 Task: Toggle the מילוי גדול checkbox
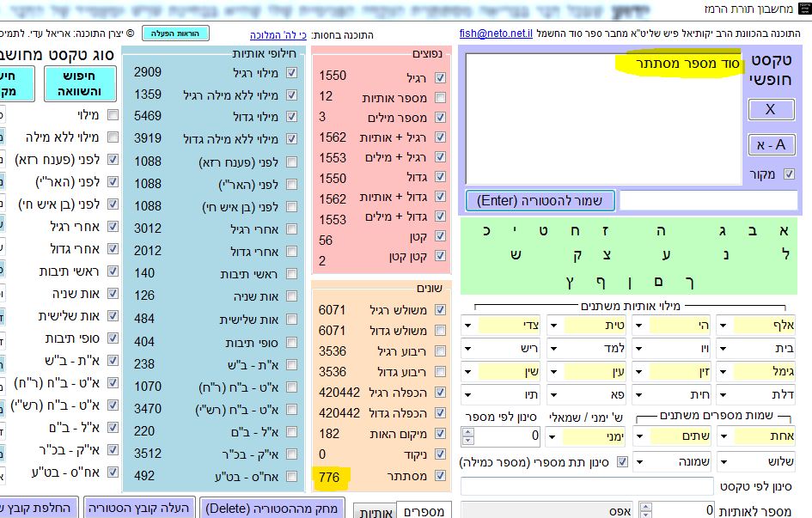[x=291, y=115]
